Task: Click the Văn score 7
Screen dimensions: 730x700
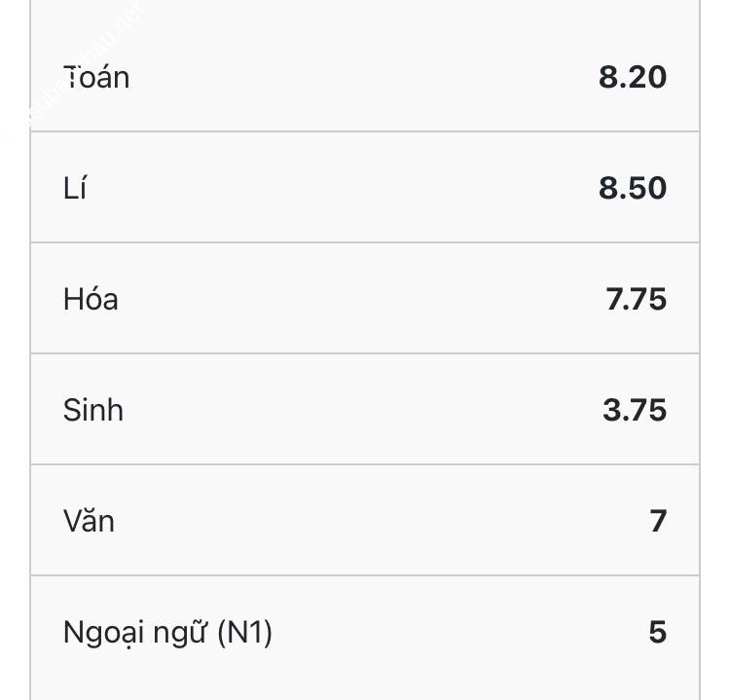Action: (x=658, y=521)
